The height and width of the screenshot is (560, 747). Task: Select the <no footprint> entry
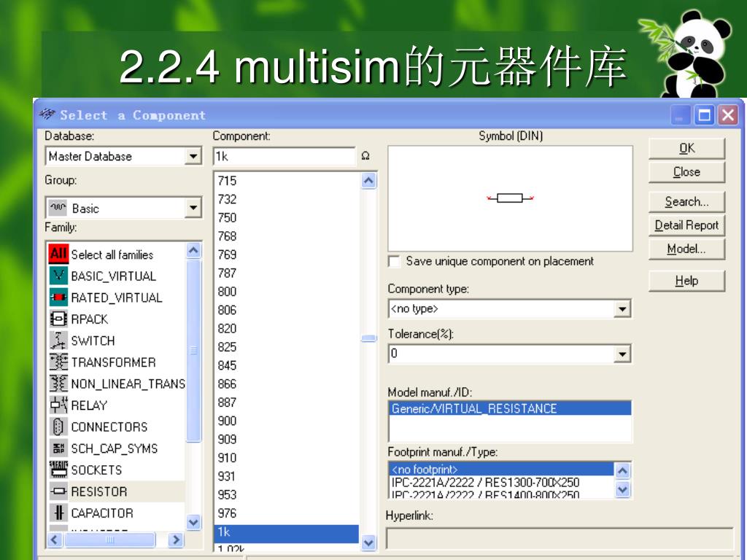(502, 469)
